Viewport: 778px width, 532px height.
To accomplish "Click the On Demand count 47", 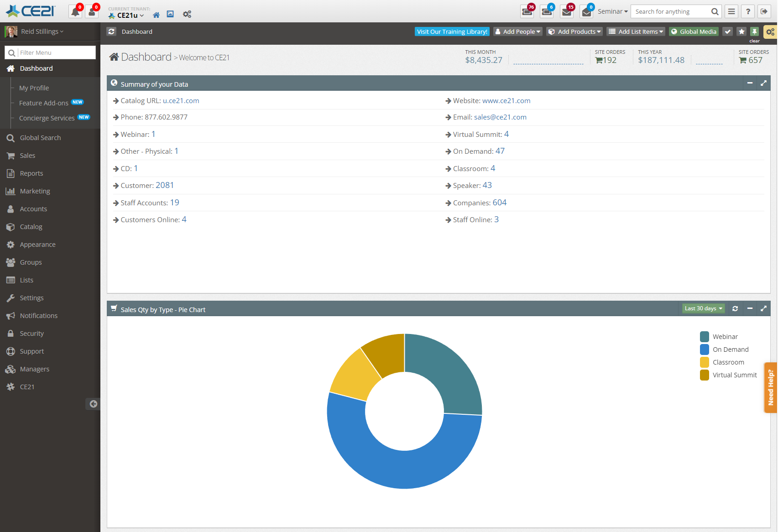I will [x=500, y=151].
